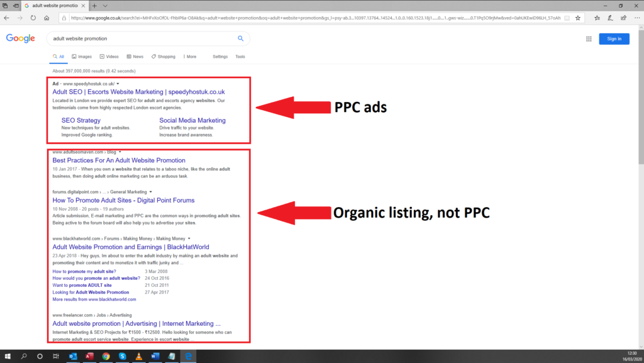Open Adult Website Promotion and Earnings result
The height and width of the screenshot is (363, 644).
coord(131,247)
